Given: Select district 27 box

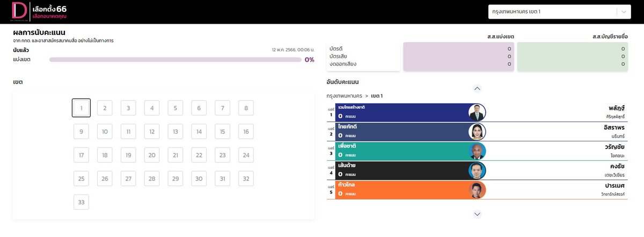Looking at the screenshot, I should pyautogui.click(x=128, y=179).
